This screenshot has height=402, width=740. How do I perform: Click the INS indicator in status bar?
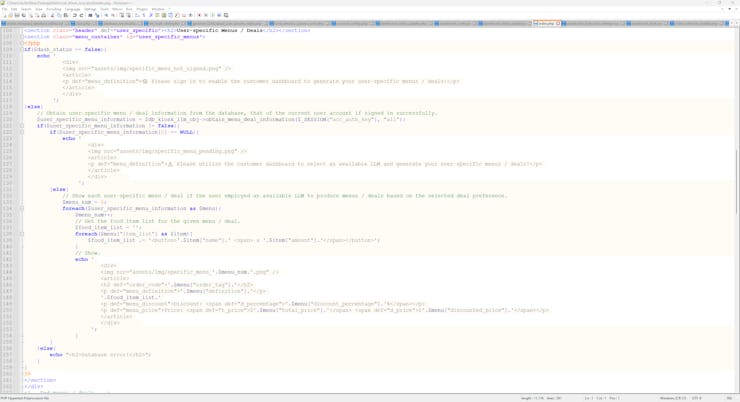pos(729,398)
